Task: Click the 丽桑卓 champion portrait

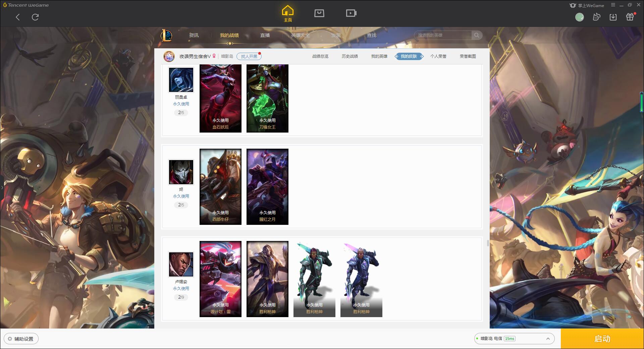Action: (181, 80)
